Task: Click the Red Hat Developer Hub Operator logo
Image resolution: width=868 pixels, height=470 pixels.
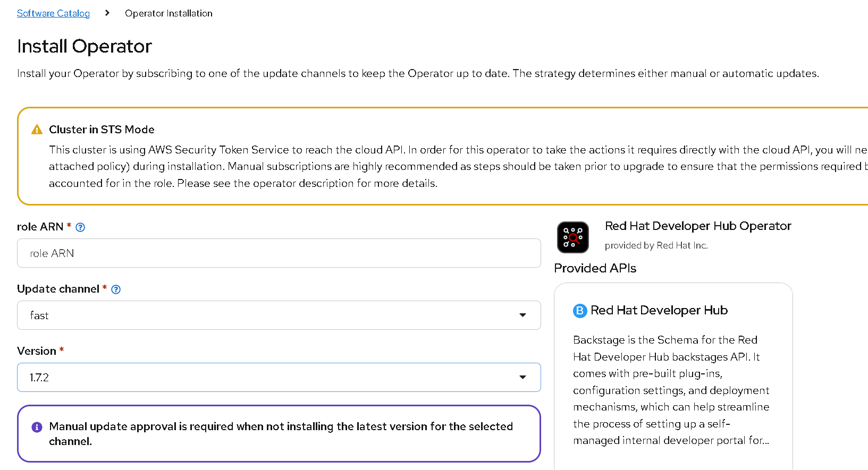Action: [x=572, y=237]
